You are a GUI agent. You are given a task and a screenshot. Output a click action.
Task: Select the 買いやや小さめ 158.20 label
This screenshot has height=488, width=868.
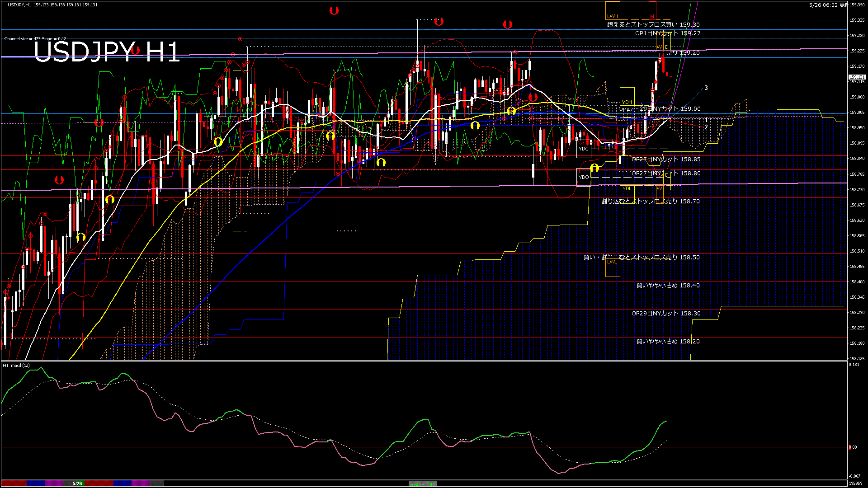668,342
